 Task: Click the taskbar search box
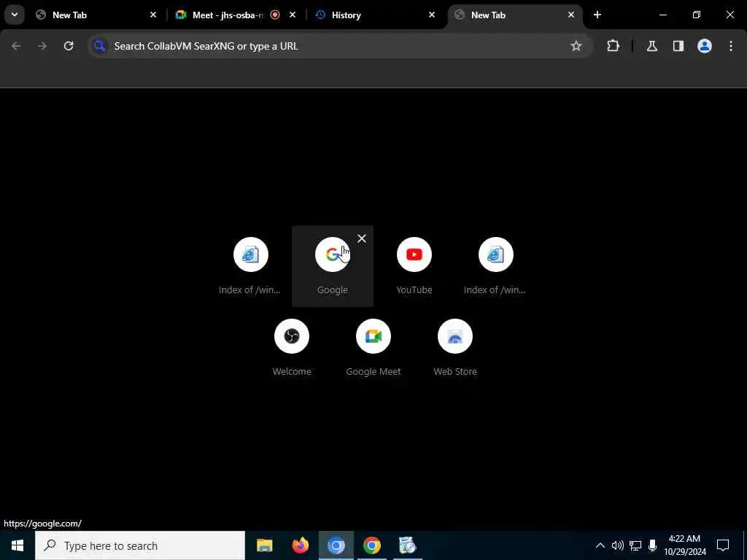tap(140, 545)
